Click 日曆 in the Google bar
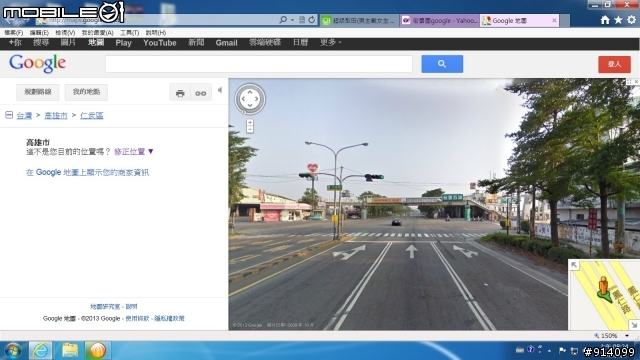The height and width of the screenshot is (360, 640). click(300, 42)
